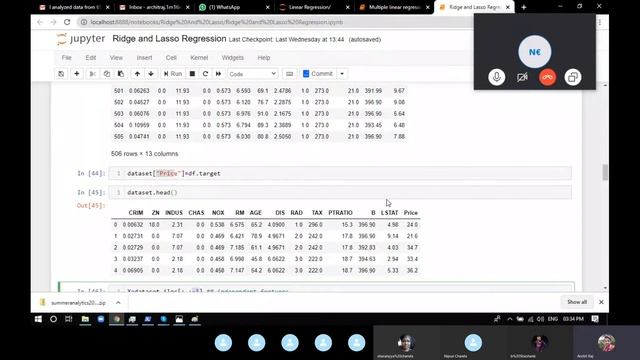Open a new browser tab

pyautogui.click(x=524, y=7)
